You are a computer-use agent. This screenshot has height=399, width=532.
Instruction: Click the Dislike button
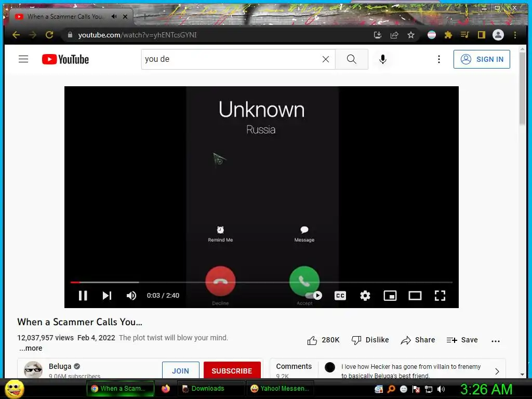370,340
